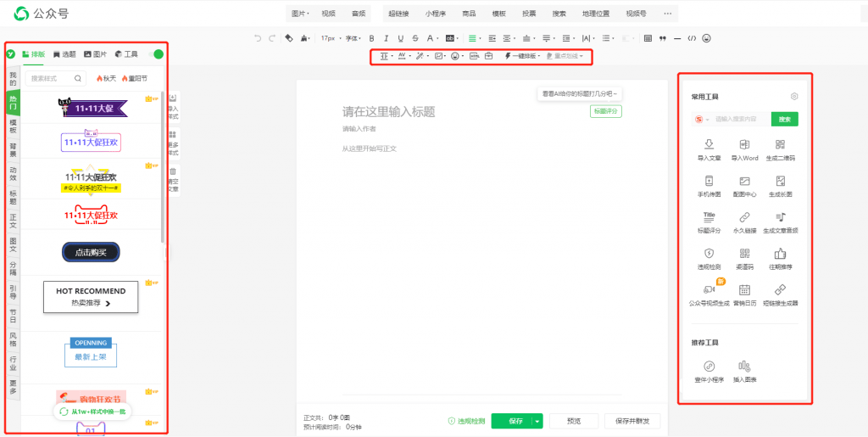Image resolution: width=868 pixels, height=437 pixels.
Task: Toggle Underline formatting
Action: pos(401,38)
